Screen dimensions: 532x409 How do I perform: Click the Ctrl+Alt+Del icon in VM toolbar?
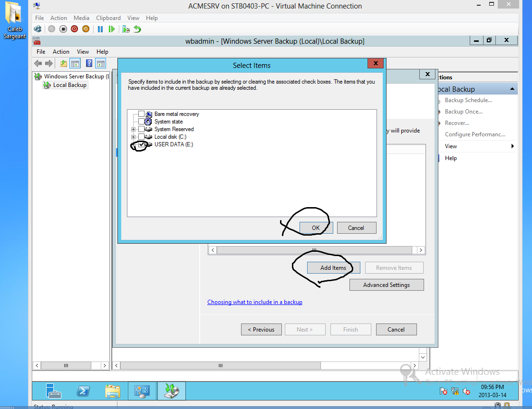(x=38, y=29)
